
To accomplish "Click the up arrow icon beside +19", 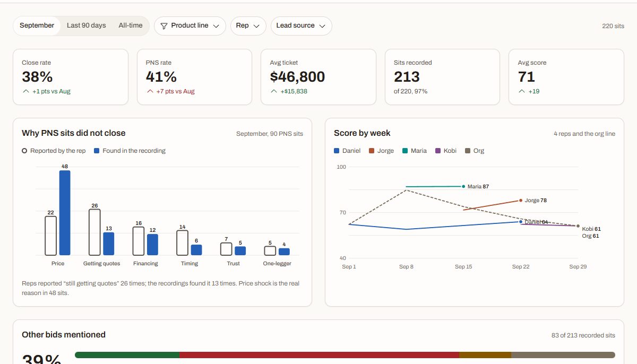I will 522,91.
